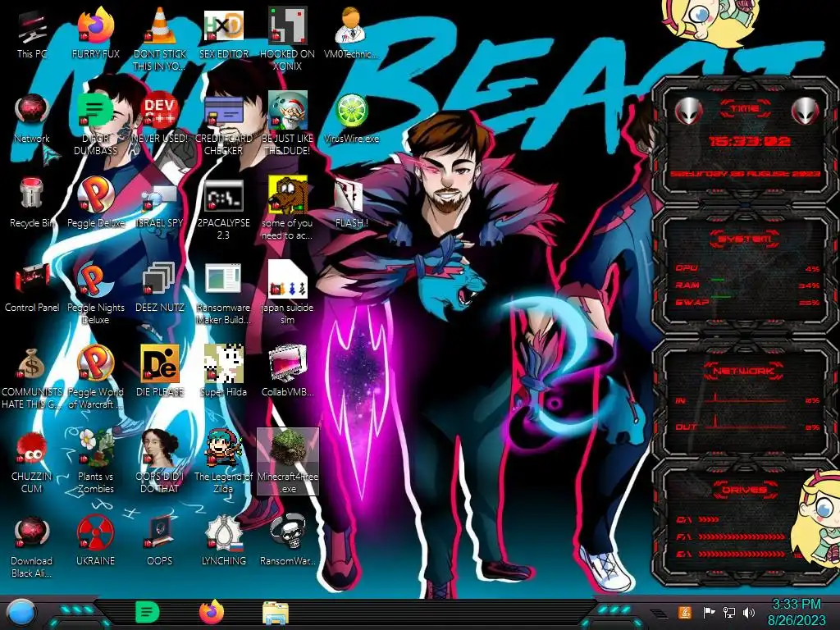Click the left alien head logo in widget
The image size is (840, 630).
[x=688, y=112]
